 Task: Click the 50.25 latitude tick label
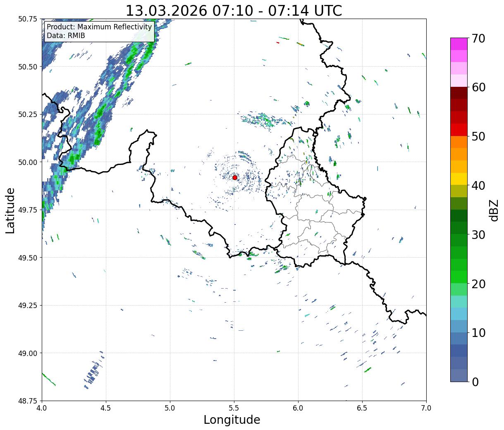tap(28, 115)
